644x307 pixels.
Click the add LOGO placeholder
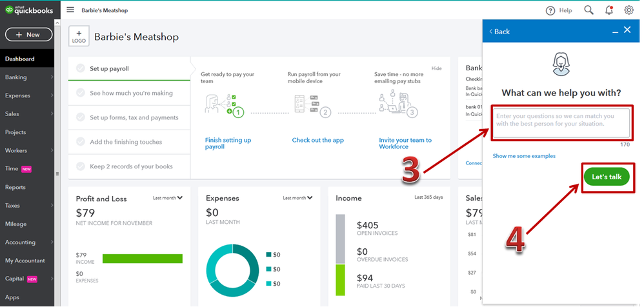[79, 36]
